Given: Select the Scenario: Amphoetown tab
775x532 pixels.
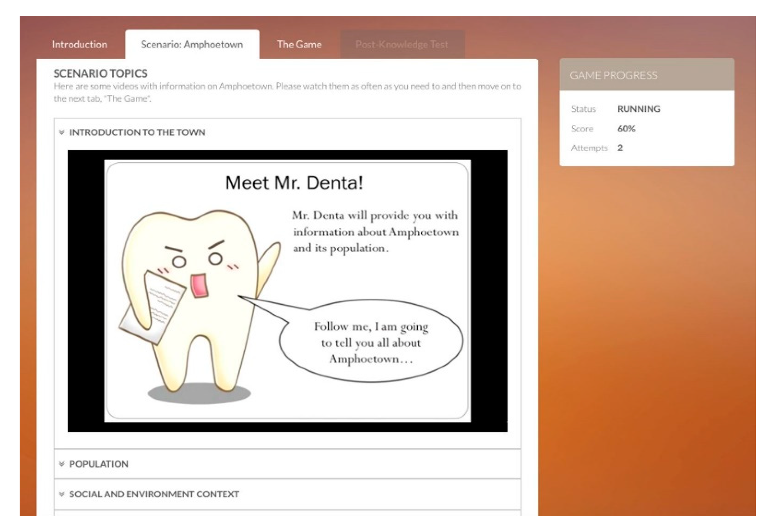Looking at the screenshot, I should pyautogui.click(x=192, y=45).
